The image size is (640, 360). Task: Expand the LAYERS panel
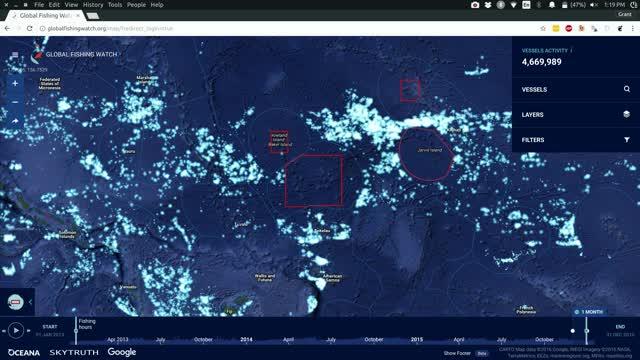(576, 115)
